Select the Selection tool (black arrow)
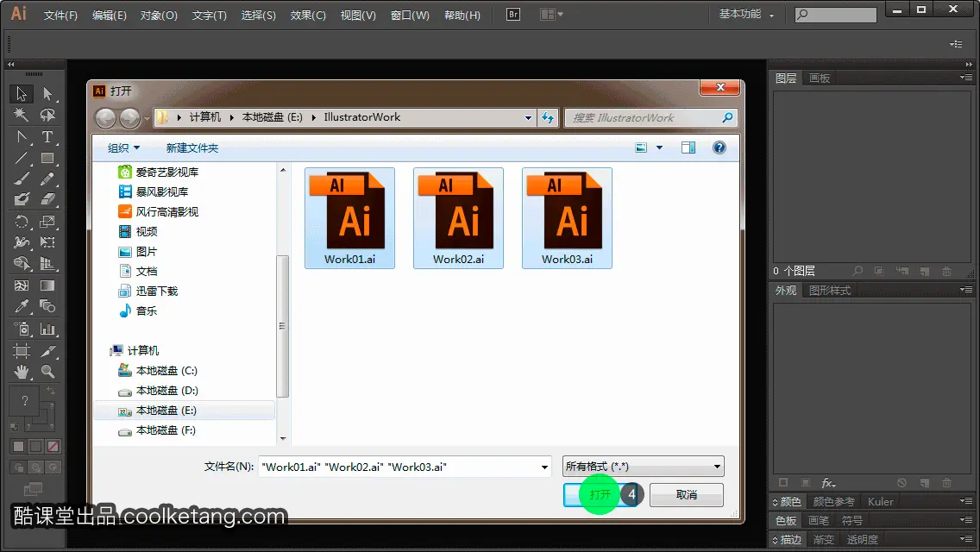This screenshot has height=552, width=980. tap(22, 94)
